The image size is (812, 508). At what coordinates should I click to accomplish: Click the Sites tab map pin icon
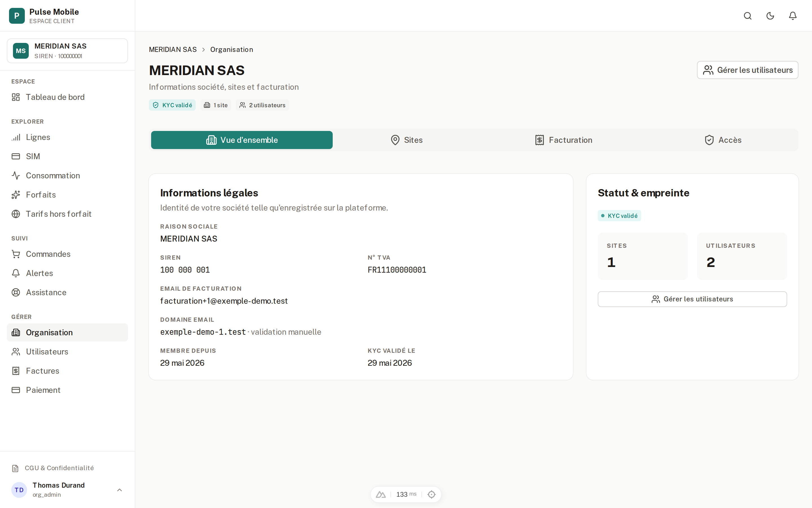pyautogui.click(x=395, y=140)
